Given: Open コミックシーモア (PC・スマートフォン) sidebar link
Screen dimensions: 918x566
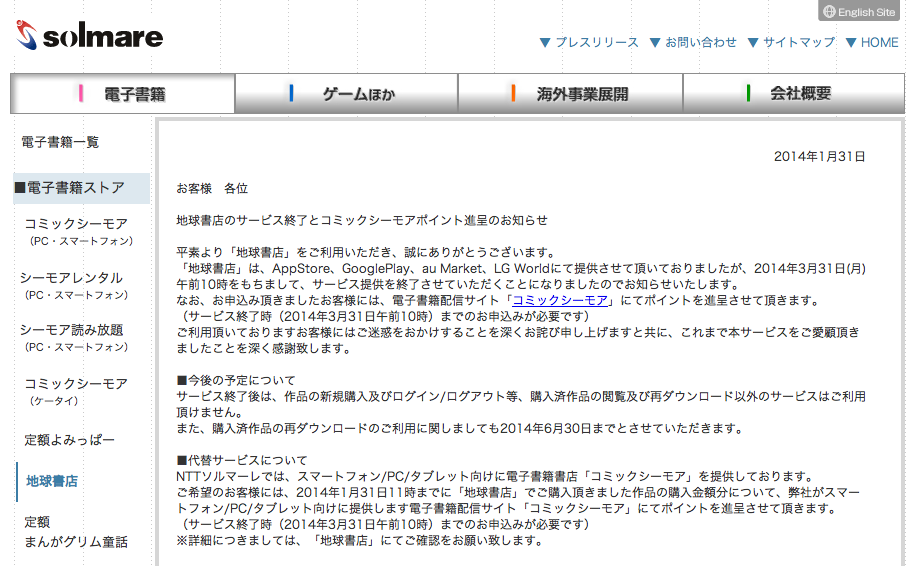Looking at the screenshot, I should pos(78,232).
